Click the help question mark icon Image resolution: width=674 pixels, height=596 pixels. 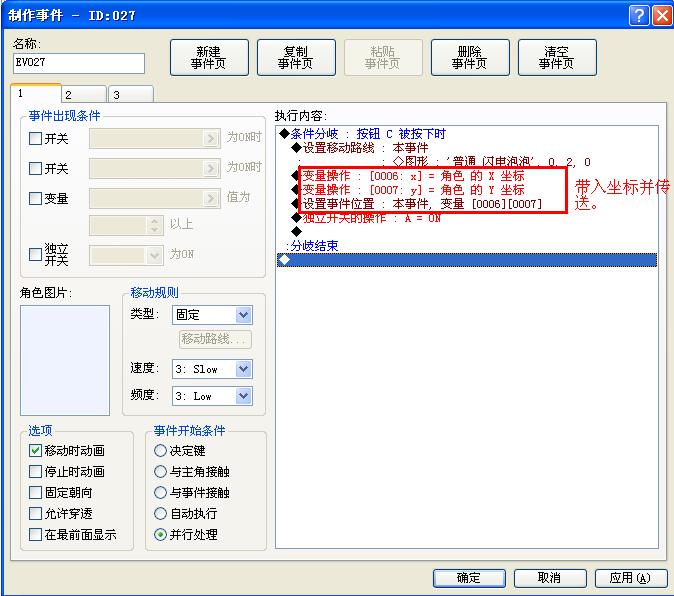639,16
